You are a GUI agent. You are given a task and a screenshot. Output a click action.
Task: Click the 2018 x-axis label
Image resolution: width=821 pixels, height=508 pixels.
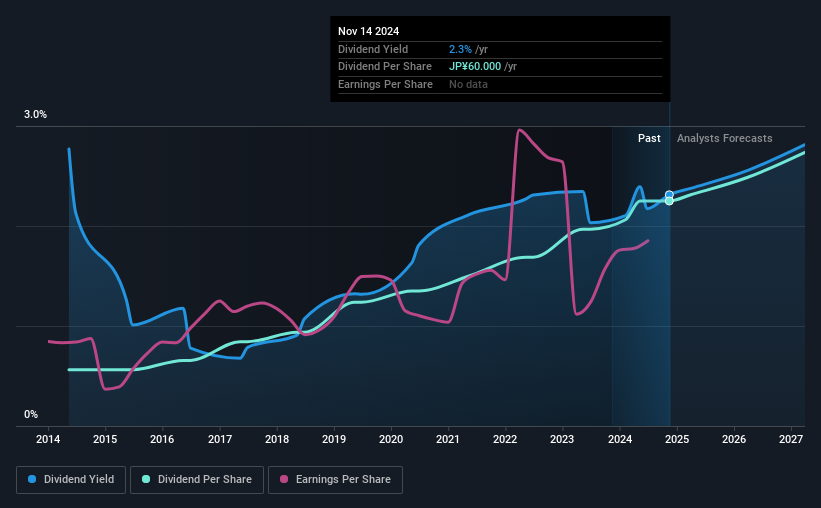pyautogui.click(x=276, y=439)
